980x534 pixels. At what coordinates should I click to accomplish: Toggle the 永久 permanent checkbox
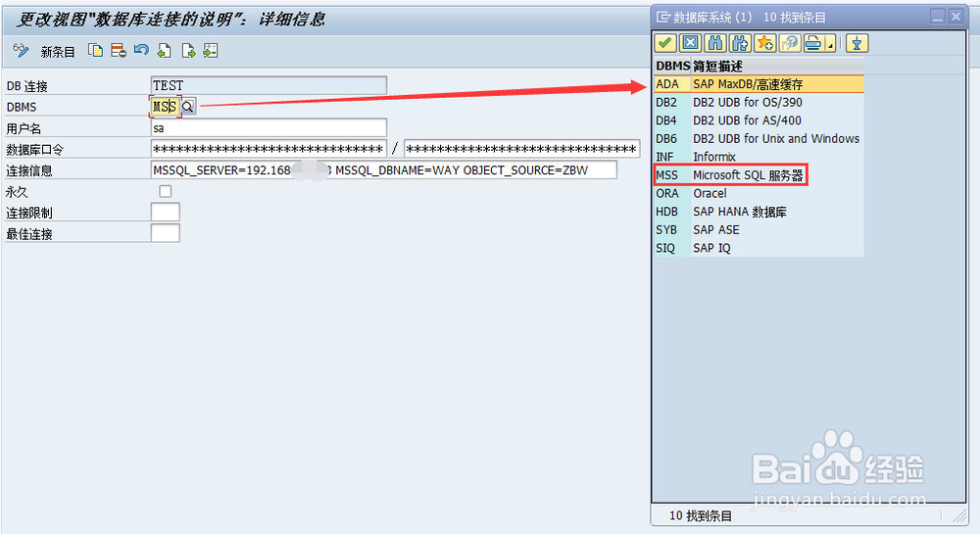tap(166, 191)
